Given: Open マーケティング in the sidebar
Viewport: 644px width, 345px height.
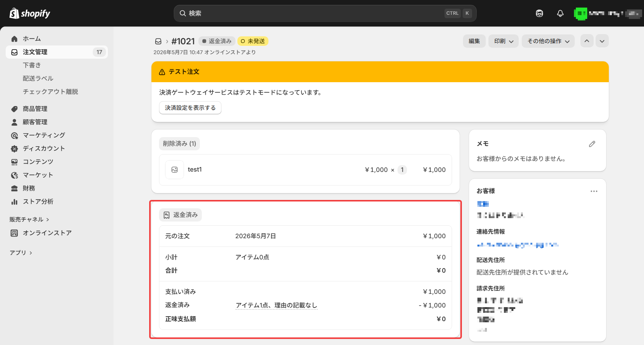Looking at the screenshot, I should (x=57, y=135).
